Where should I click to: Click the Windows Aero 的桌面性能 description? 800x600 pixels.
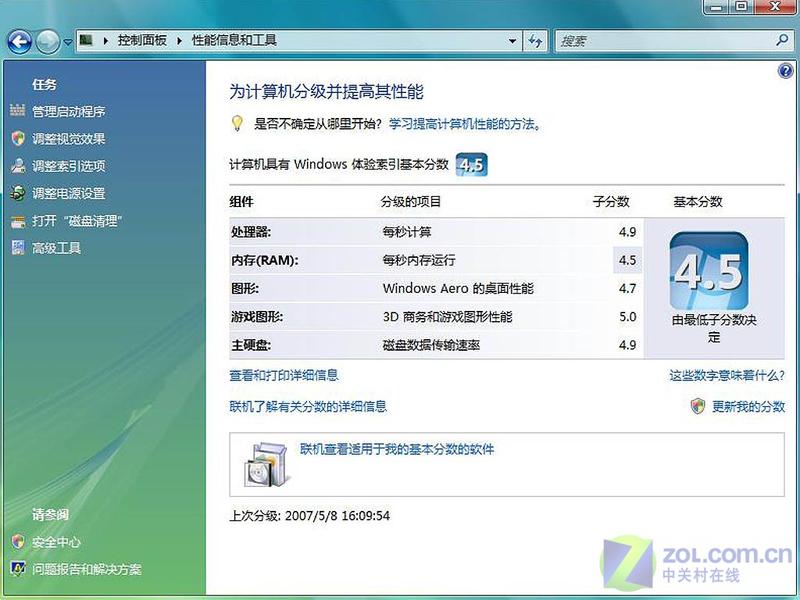(x=458, y=289)
